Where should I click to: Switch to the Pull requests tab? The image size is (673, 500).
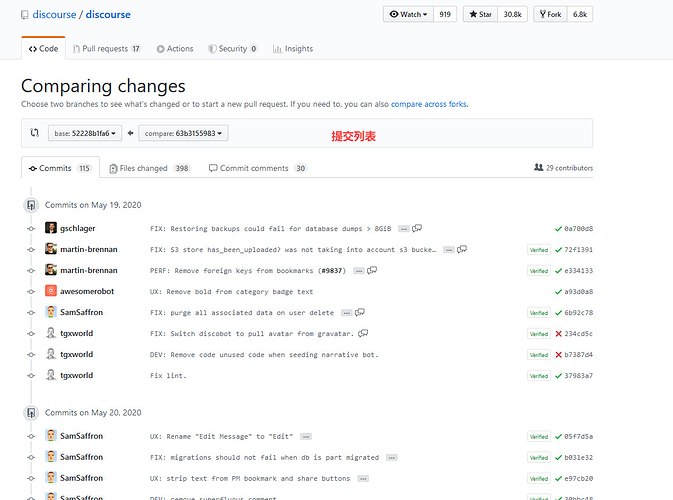pyautogui.click(x=107, y=48)
